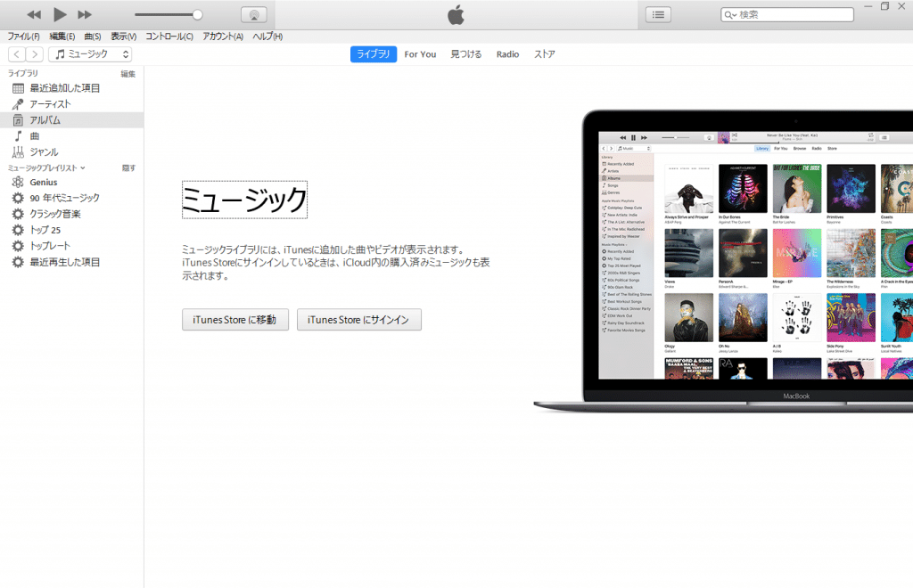Switch to the ストア tab
The height and width of the screenshot is (588, 913).
(x=545, y=54)
